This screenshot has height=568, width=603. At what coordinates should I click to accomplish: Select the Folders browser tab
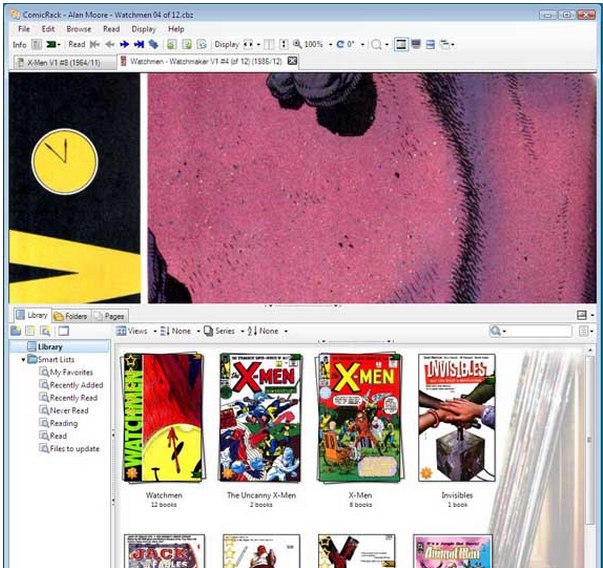pos(71,316)
